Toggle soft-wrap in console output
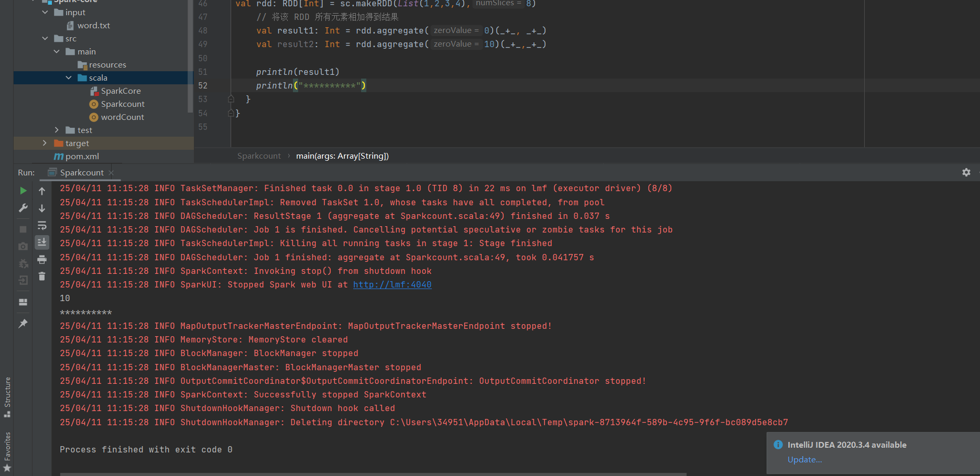 pos(42,226)
